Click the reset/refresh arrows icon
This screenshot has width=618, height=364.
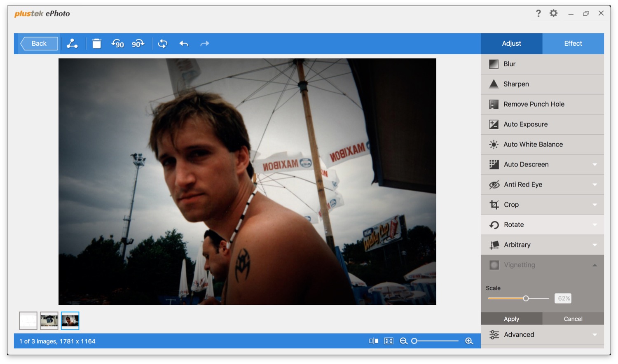pyautogui.click(x=163, y=44)
